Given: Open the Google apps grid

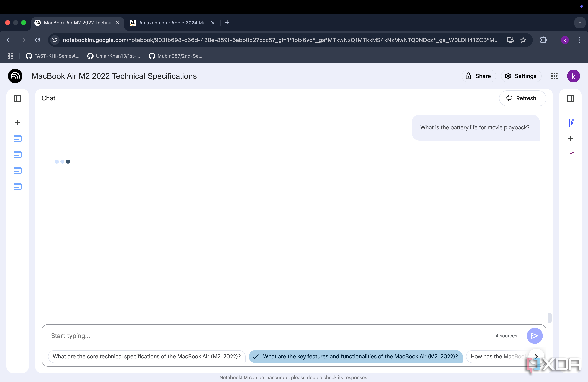Looking at the screenshot, I should 554,76.
